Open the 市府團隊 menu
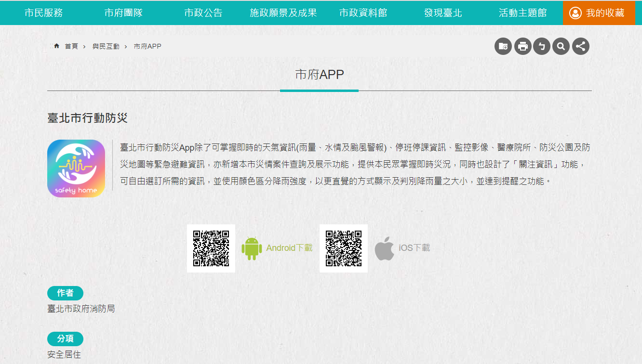This screenshot has width=642, height=364. point(123,13)
